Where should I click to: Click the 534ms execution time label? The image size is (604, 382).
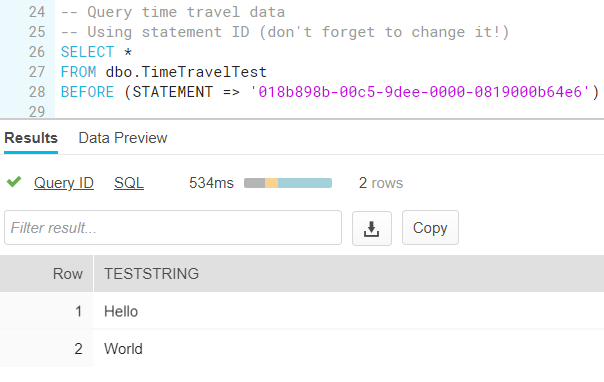click(211, 183)
